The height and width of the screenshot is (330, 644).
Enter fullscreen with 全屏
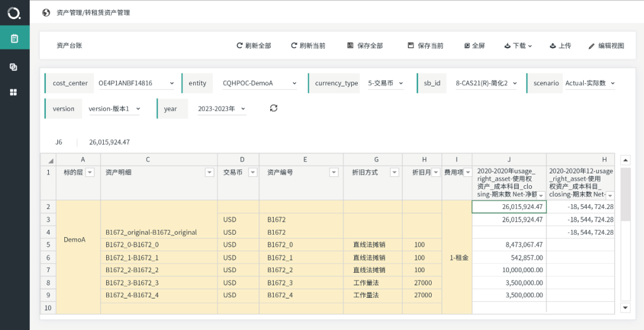(x=474, y=46)
